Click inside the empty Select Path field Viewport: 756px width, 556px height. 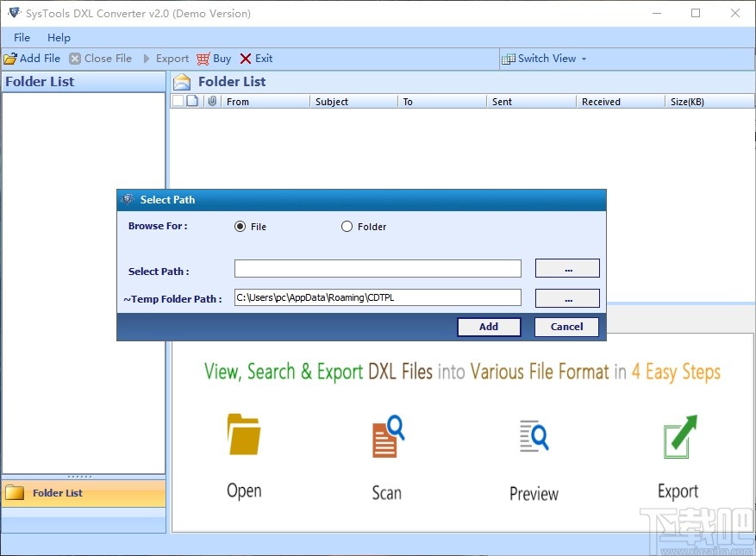click(377, 268)
